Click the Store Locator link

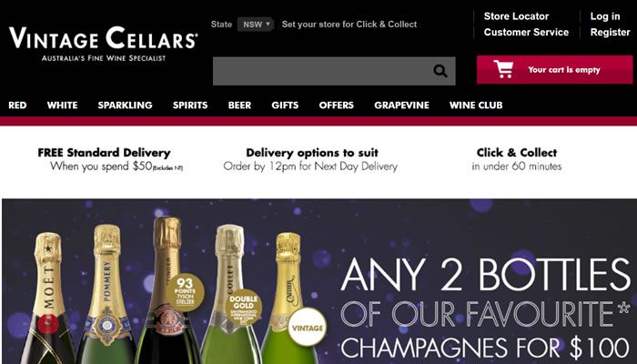(516, 16)
